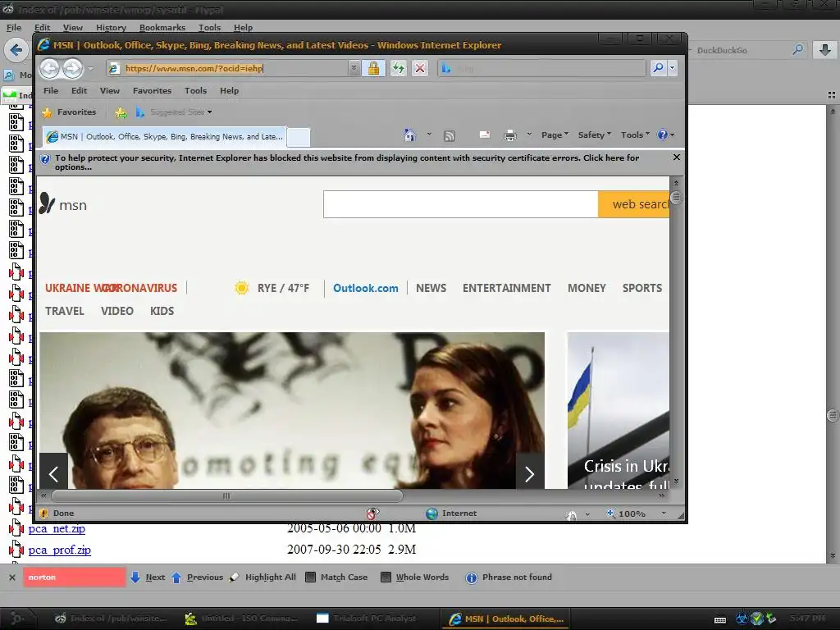Click the print icon in IE toolbar
Screen dimensions: 840x630
point(510,135)
